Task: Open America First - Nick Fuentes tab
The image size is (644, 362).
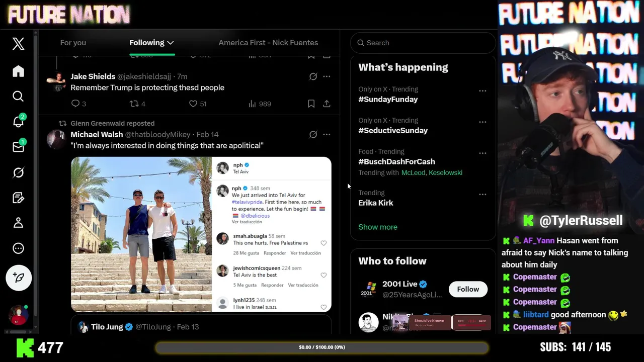Action: click(268, 43)
